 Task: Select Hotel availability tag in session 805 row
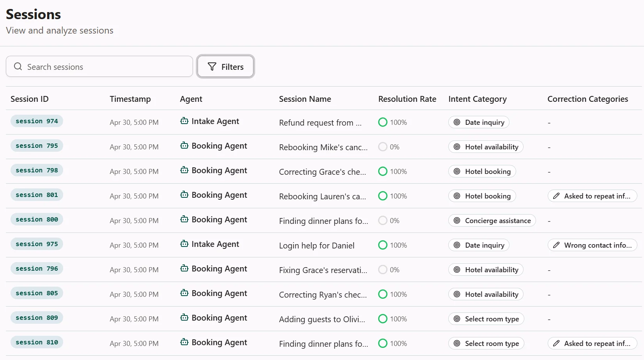[x=486, y=294]
